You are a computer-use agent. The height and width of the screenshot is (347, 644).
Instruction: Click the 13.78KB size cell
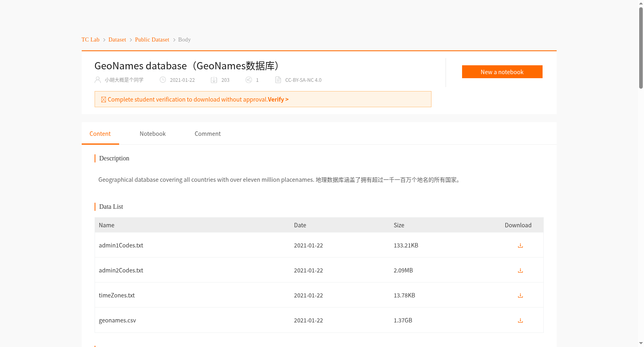[x=405, y=295]
